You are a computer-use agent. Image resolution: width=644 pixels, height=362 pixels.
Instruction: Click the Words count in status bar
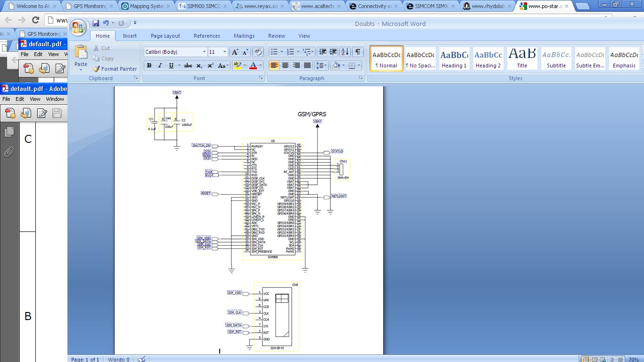[x=118, y=359]
